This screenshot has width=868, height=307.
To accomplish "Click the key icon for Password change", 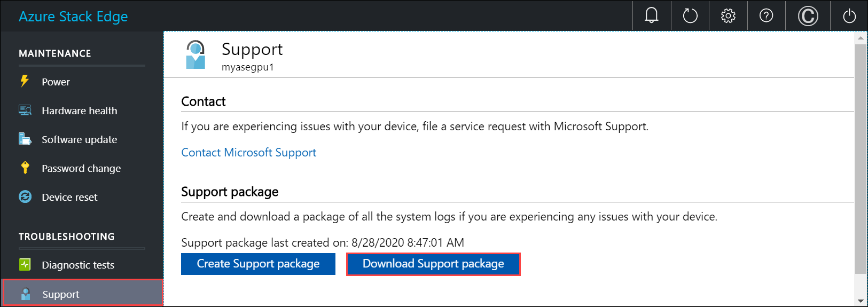I will [x=25, y=168].
